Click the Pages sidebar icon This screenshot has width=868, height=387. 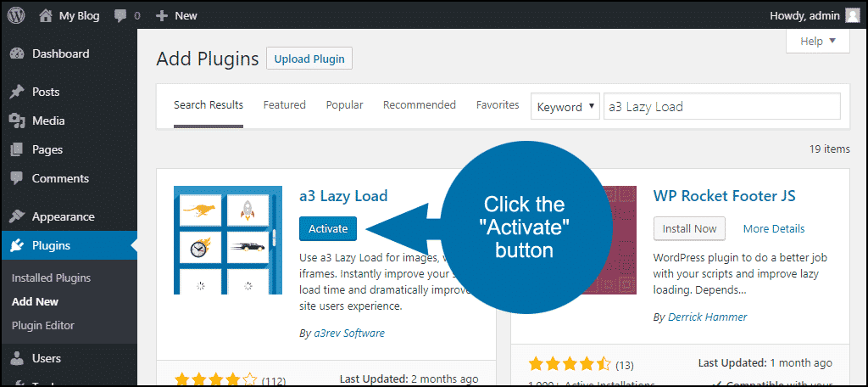click(17, 149)
